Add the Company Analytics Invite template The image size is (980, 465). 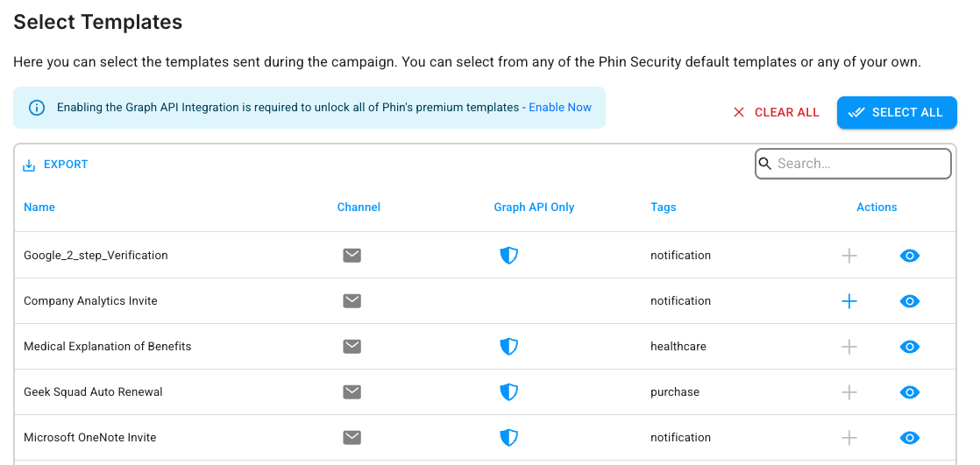(x=849, y=301)
